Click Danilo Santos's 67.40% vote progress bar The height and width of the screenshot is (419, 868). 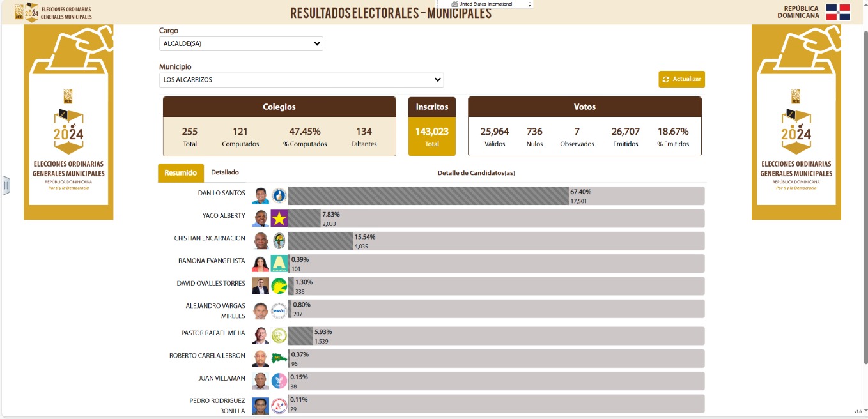[x=428, y=196]
